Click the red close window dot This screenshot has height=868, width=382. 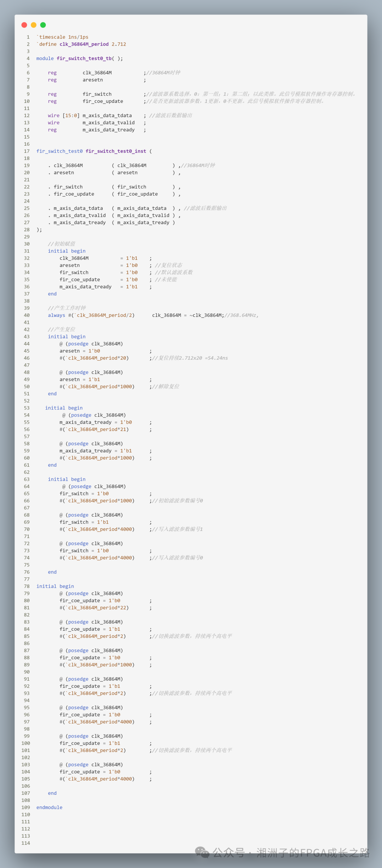click(x=24, y=25)
